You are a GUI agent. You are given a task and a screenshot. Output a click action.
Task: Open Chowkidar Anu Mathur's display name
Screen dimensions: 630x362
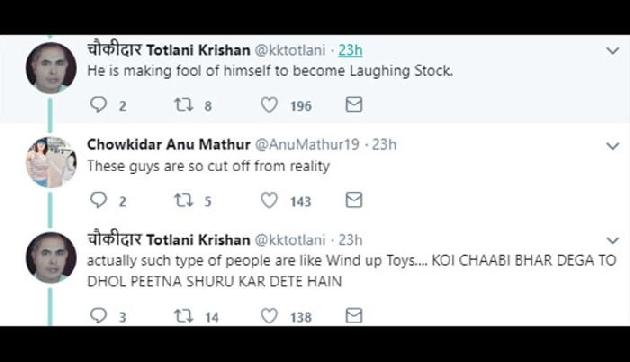[169, 145]
